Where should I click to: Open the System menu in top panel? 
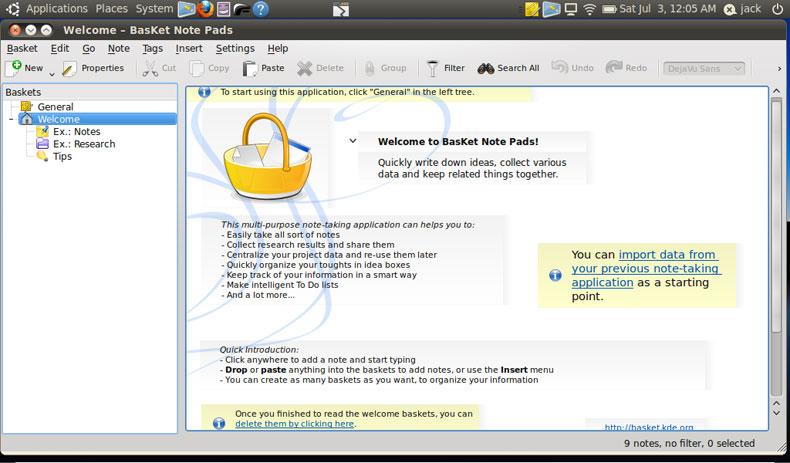tap(154, 9)
